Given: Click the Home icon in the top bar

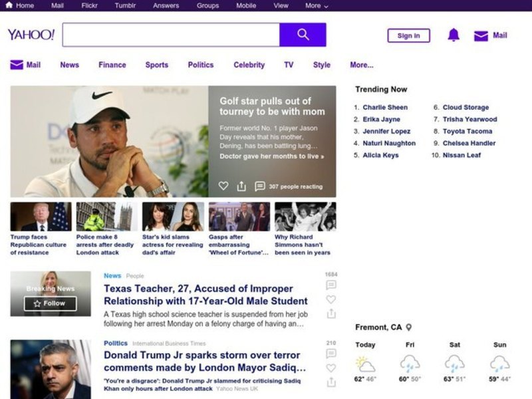Looking at the screenshot, I should (9, 5).
